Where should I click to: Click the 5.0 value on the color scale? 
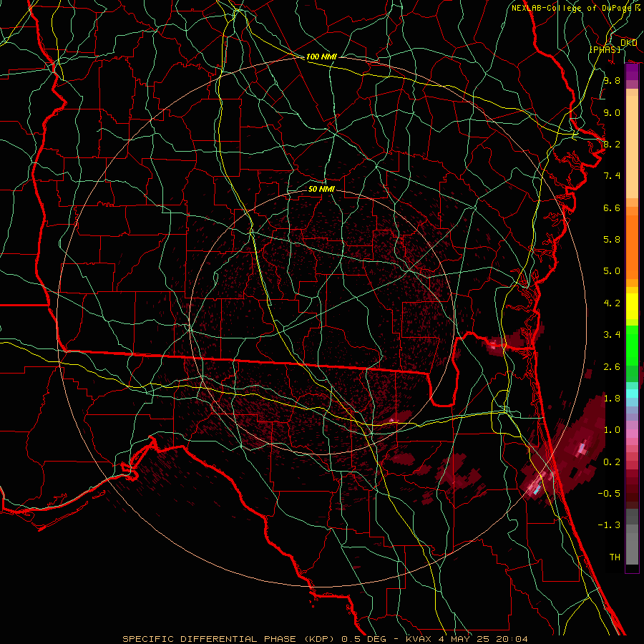tap(612, 271)
